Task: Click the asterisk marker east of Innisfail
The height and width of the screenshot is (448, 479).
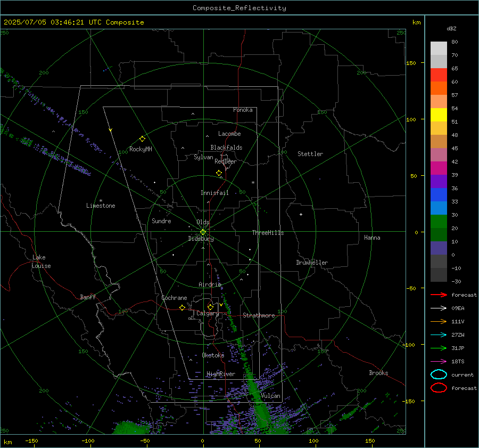Action: click(253, 183)
